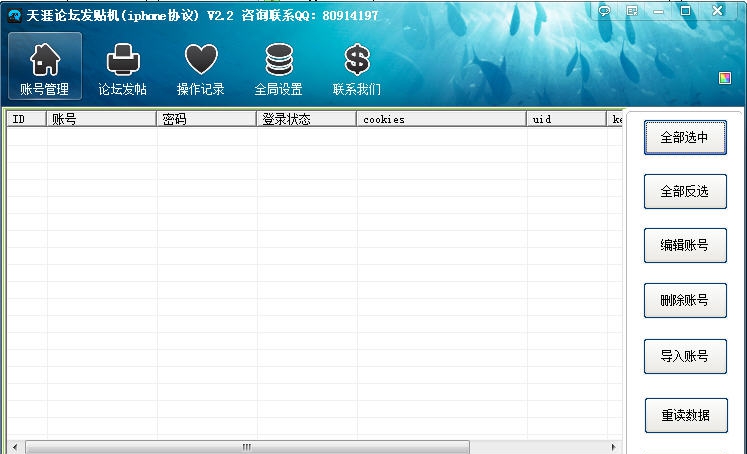Open the colorful skin palette icon

pyautogui.click(x=725, y=78)
